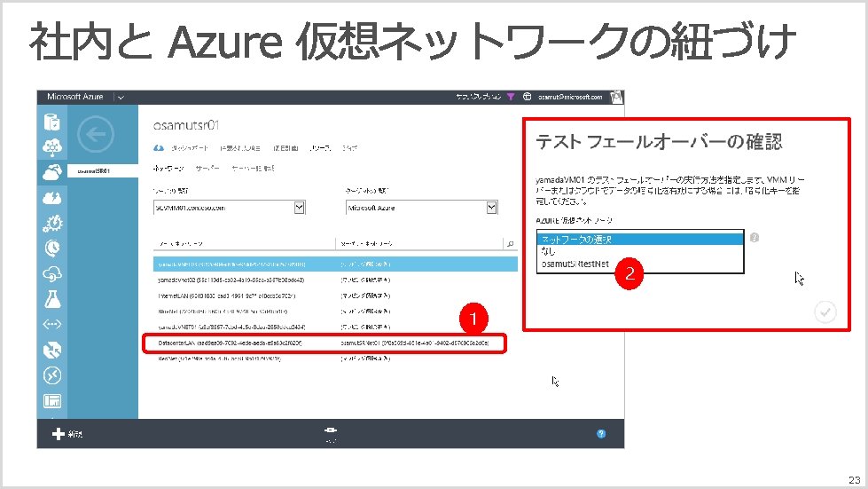Click the blue help icon in the bottom bar
This screenshot has width=868, height=489.
601,434
